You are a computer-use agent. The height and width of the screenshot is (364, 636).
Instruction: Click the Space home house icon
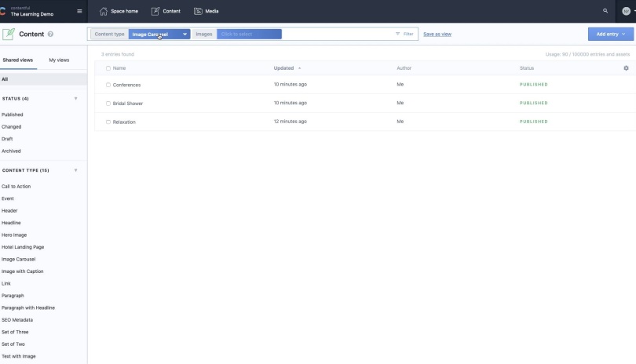(104, 11)
